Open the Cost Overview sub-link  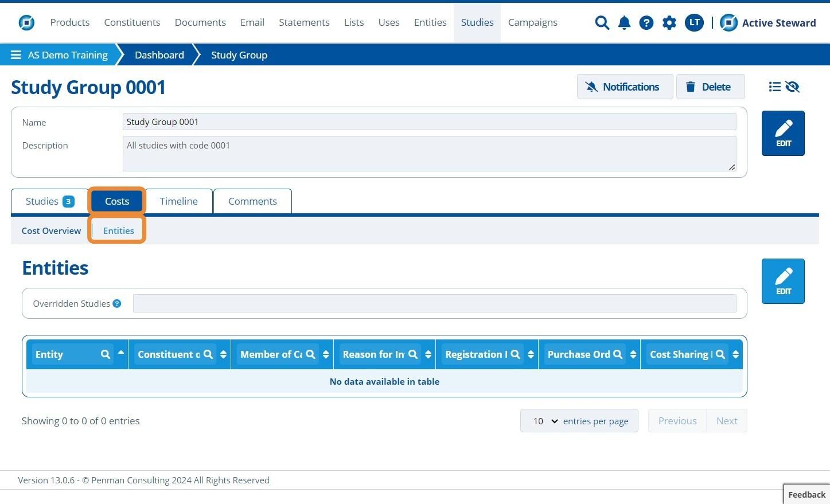coord(52,230)
